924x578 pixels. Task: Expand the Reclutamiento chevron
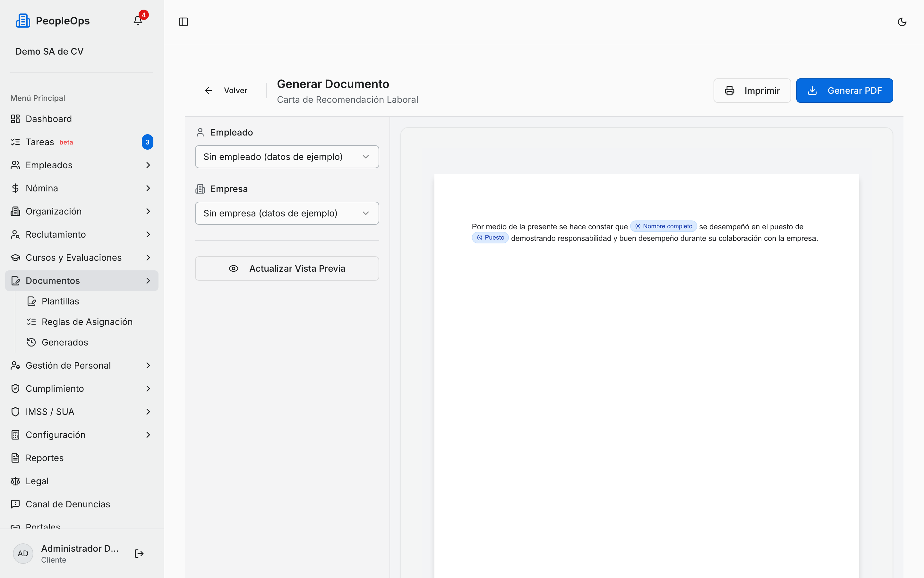(148, 234)
